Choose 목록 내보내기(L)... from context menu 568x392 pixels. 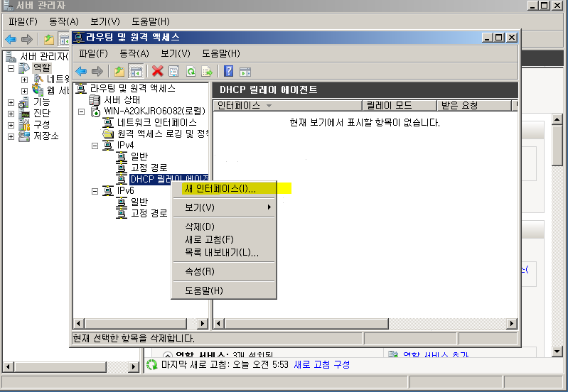[x=223, y=252]
